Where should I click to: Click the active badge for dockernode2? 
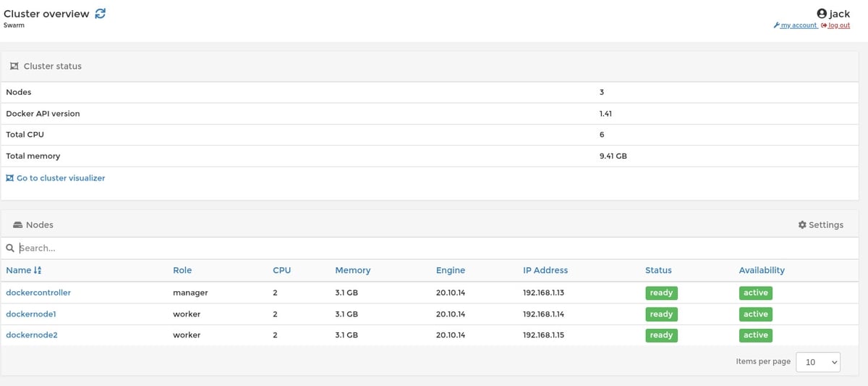point(755,335)
